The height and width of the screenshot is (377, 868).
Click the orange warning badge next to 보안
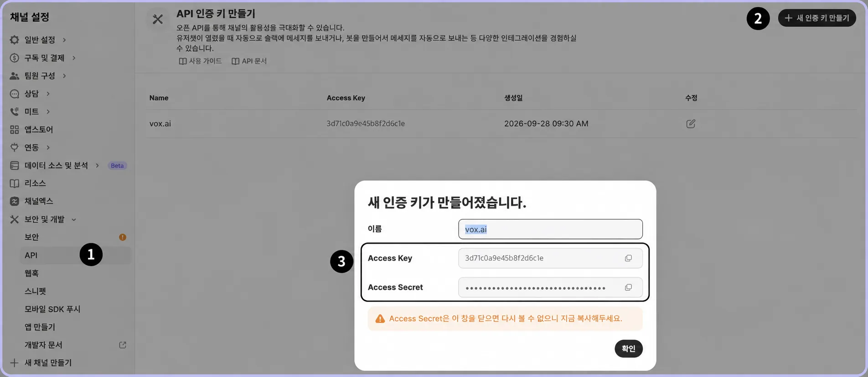click(x=123, y=237)
